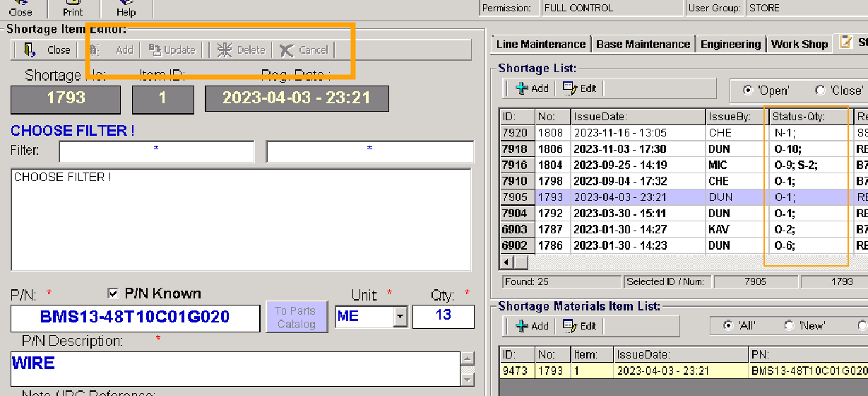The height and width of the screenshot is (396, 868).
Task: Click the User Group field STORE
Action: click(807, 8)
